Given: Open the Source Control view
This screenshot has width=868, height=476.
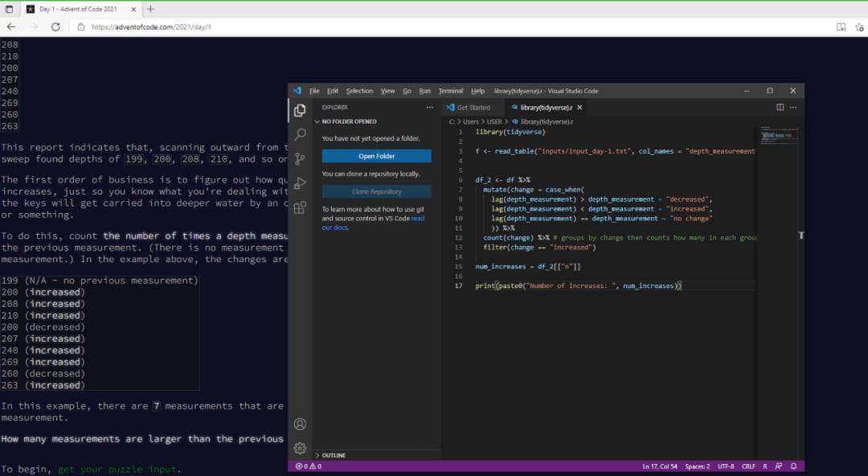Looking at the screenshot, I should click(x=300, y=158).
